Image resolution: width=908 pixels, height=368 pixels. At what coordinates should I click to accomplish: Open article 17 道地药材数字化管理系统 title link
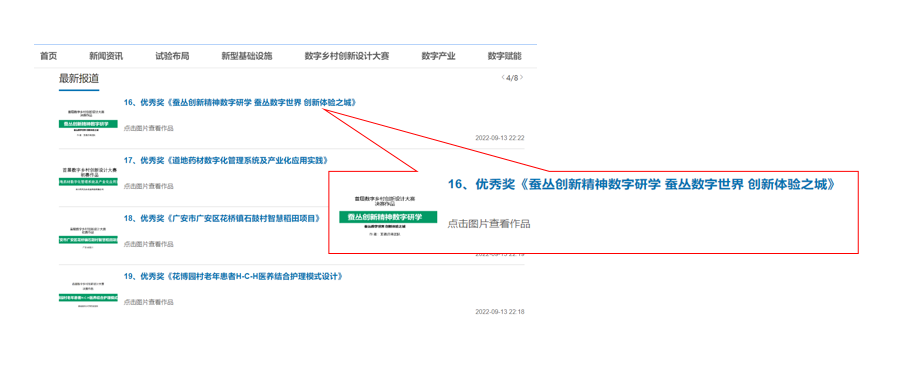226,161
